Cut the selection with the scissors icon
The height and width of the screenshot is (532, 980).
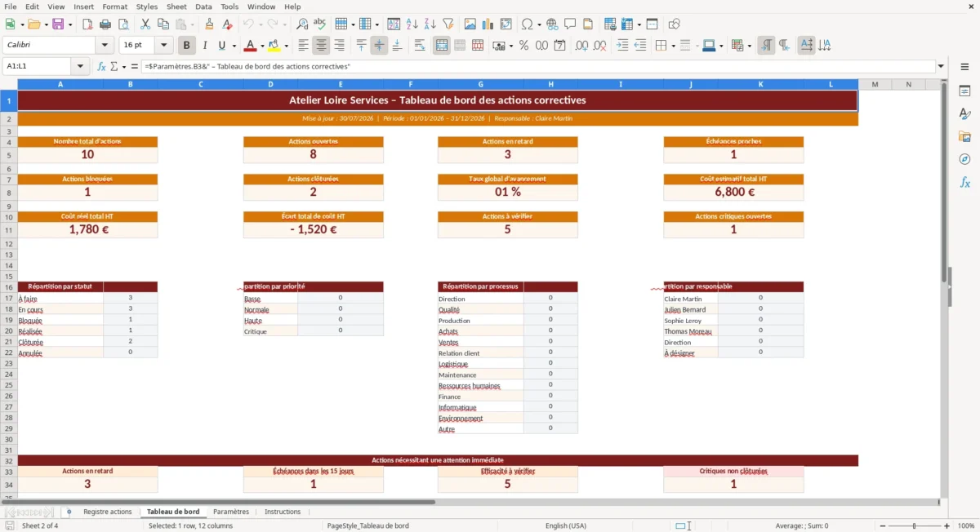click(x=145, y=24)
